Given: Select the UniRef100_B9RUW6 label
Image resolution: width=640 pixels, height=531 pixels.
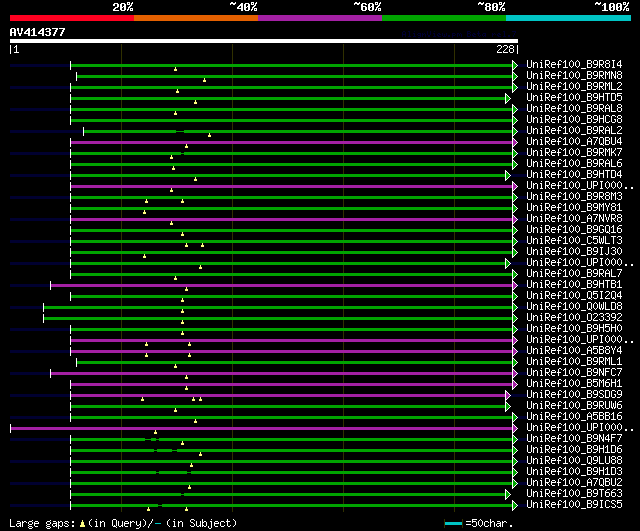Looking at the screenshot, I should click(x=574, y=406).
